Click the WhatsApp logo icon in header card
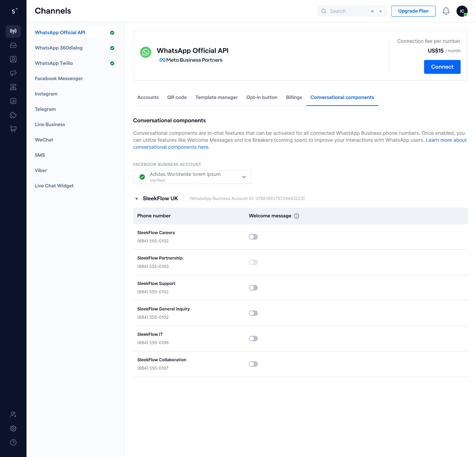476x457 pixels. pos(146,52)
